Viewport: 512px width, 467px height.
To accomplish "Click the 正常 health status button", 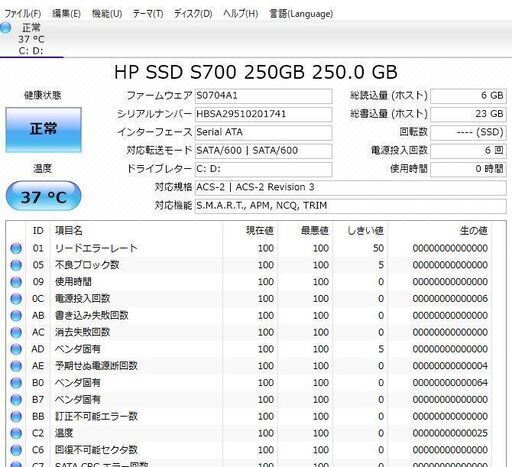I will (43, 130).
